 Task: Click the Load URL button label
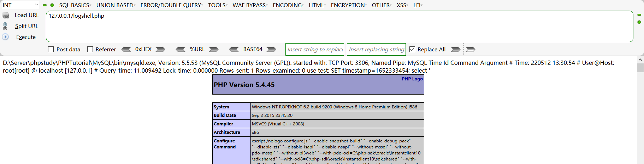(26, 15)
